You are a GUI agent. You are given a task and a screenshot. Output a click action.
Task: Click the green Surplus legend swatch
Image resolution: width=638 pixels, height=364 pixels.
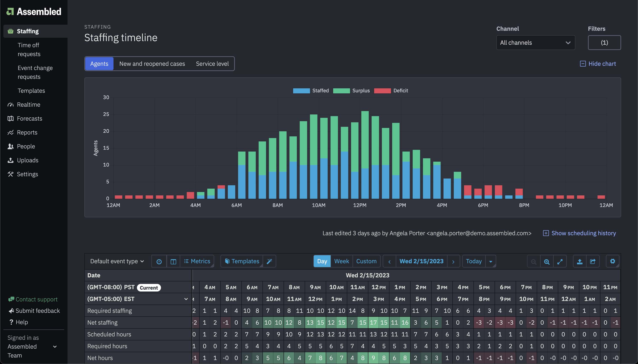[x=342, y=91]
